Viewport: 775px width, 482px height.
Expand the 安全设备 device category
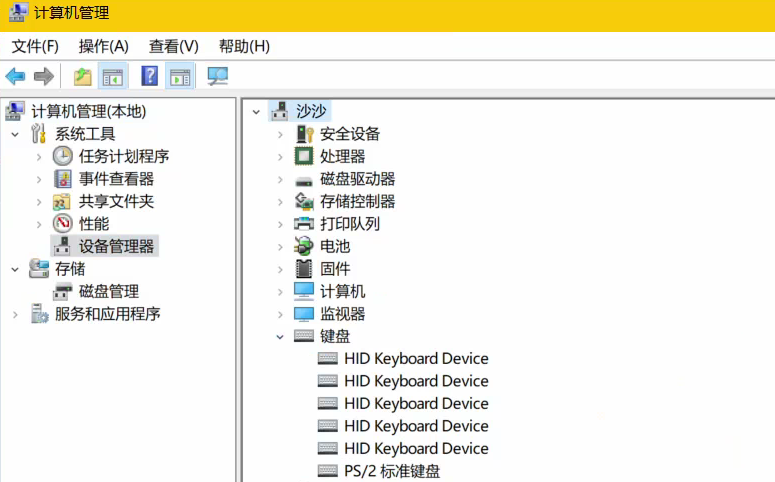click(x=280, y=134)
